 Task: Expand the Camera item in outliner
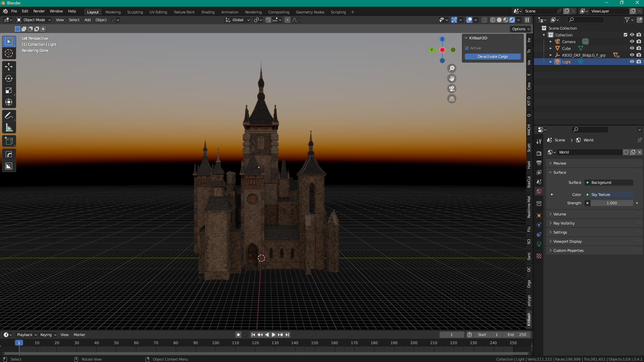click(551, 42)
